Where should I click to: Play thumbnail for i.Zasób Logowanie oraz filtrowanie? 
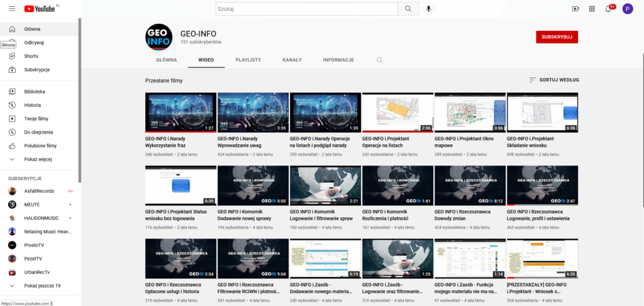[397, 258]
